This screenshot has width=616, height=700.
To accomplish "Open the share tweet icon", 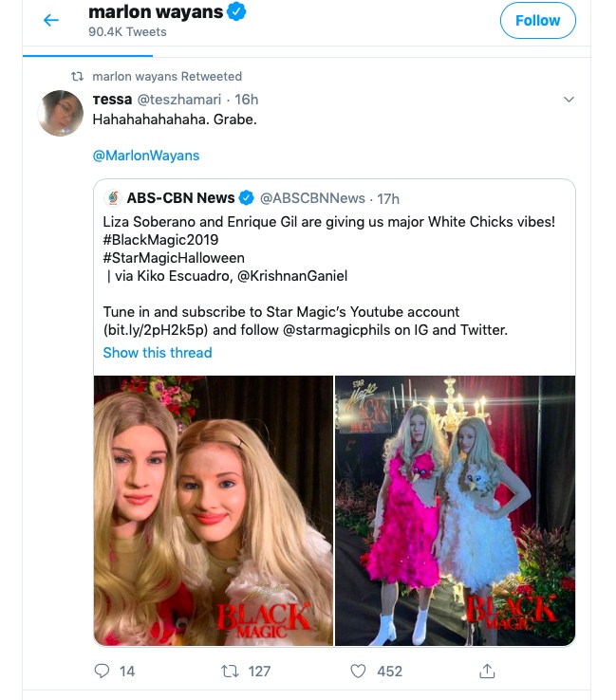I will [x=487, y=671].
